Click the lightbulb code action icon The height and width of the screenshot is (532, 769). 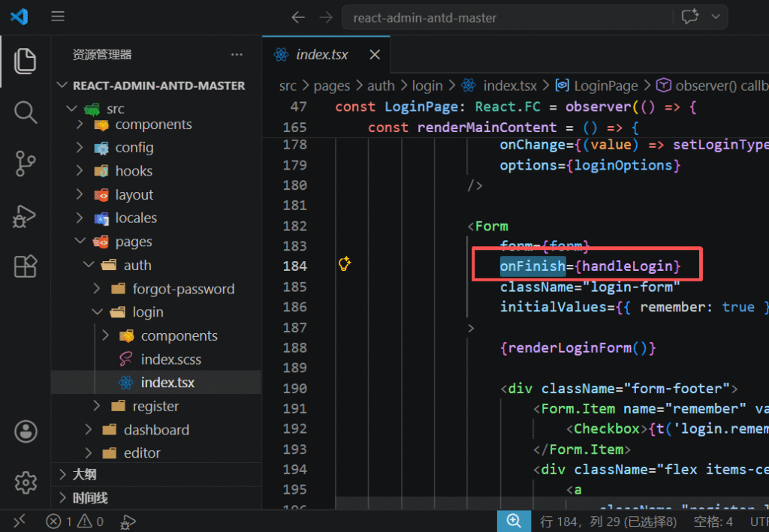(345, 263)
